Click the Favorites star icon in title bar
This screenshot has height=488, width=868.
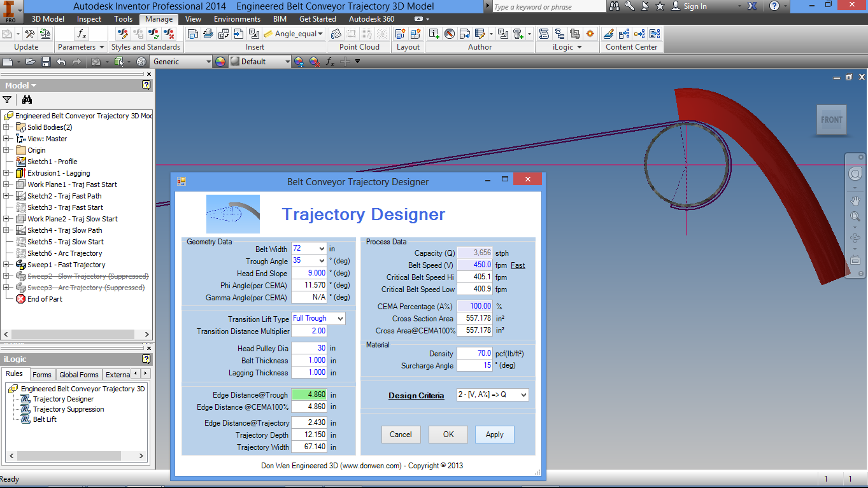[660, 6]
